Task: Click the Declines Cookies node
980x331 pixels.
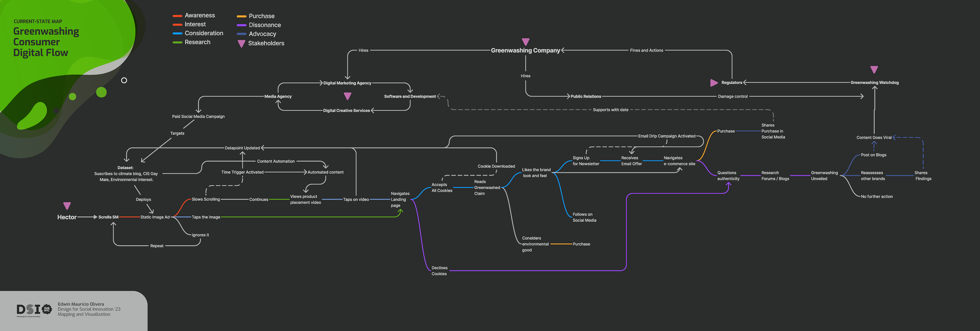Action: (x=439, y=271)
